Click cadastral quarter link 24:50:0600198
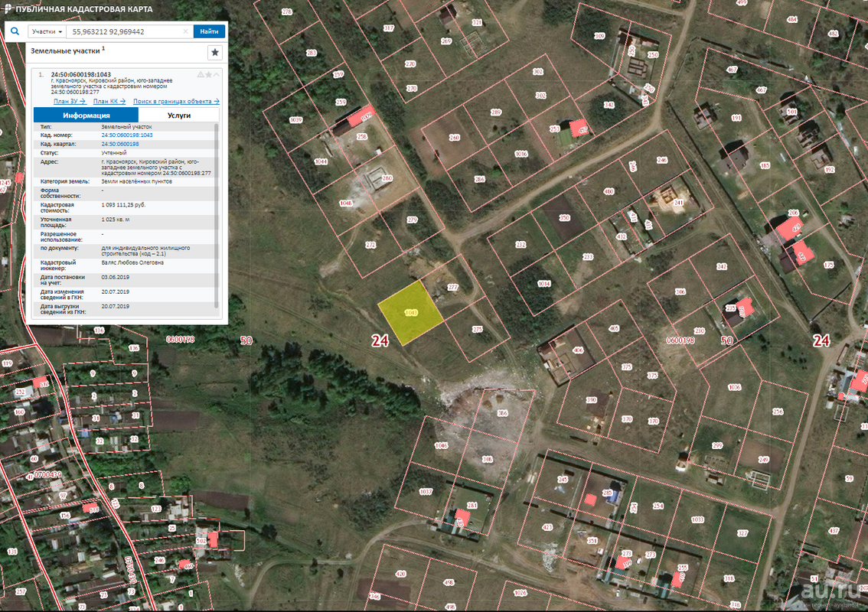Viewport: 868px width, 612px height. [120, 144]
